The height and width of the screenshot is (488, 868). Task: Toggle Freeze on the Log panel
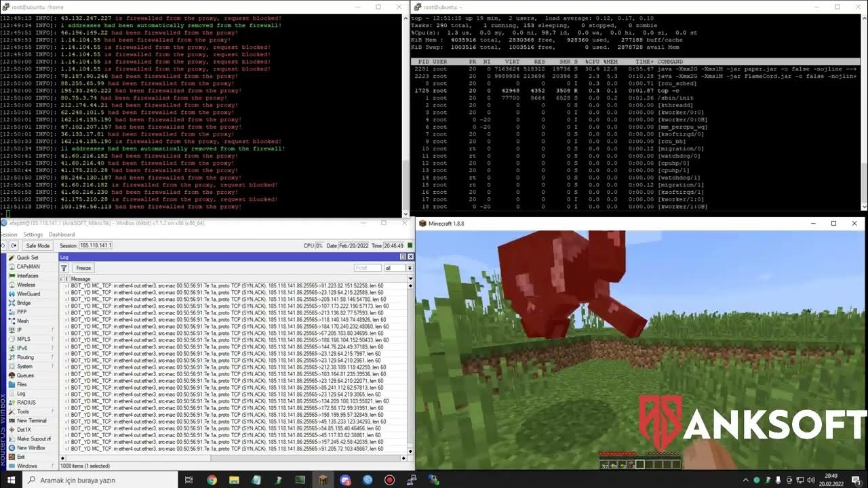coord(83,268)
